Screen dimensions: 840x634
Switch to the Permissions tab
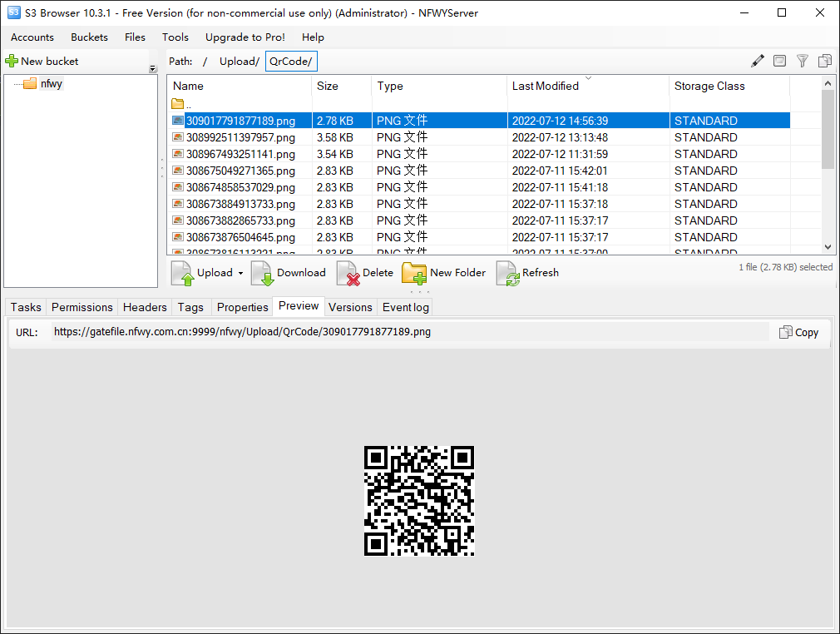(x=82, y=307)
